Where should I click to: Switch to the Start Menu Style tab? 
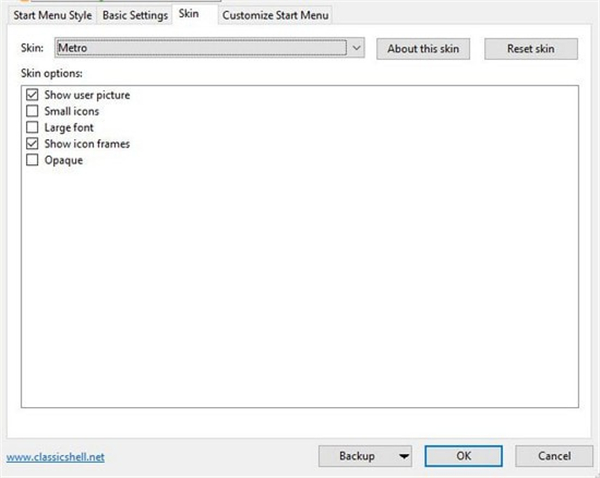[x=52, y=16]
